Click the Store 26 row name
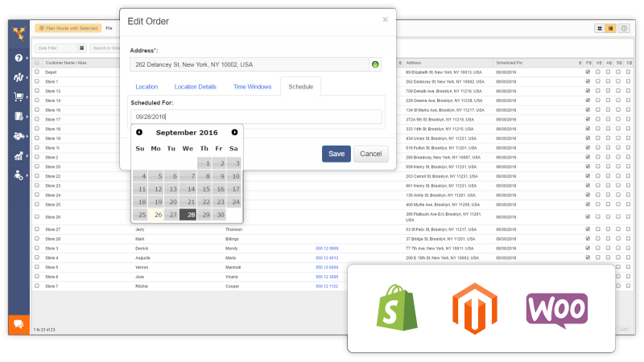 (53, 216)
